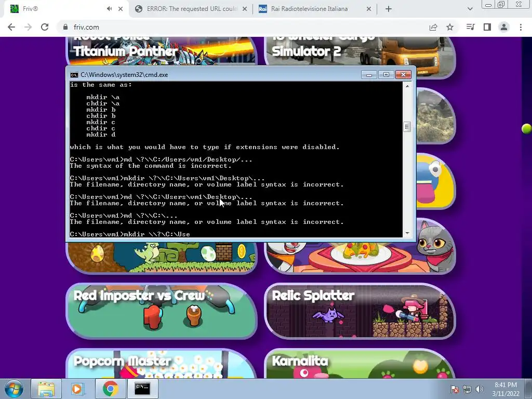Click the 'md \?\\C:\...' command line

point(124,216)
